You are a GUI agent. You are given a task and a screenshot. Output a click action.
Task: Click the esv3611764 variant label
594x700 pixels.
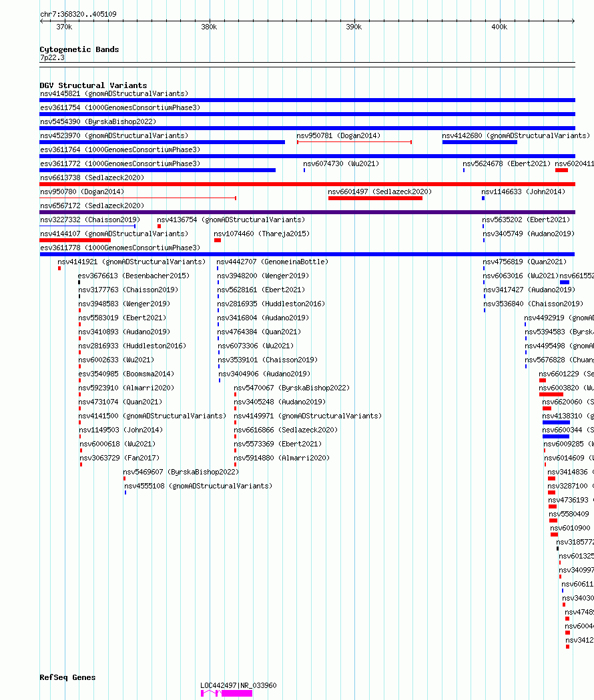click(x=120, y=149)
